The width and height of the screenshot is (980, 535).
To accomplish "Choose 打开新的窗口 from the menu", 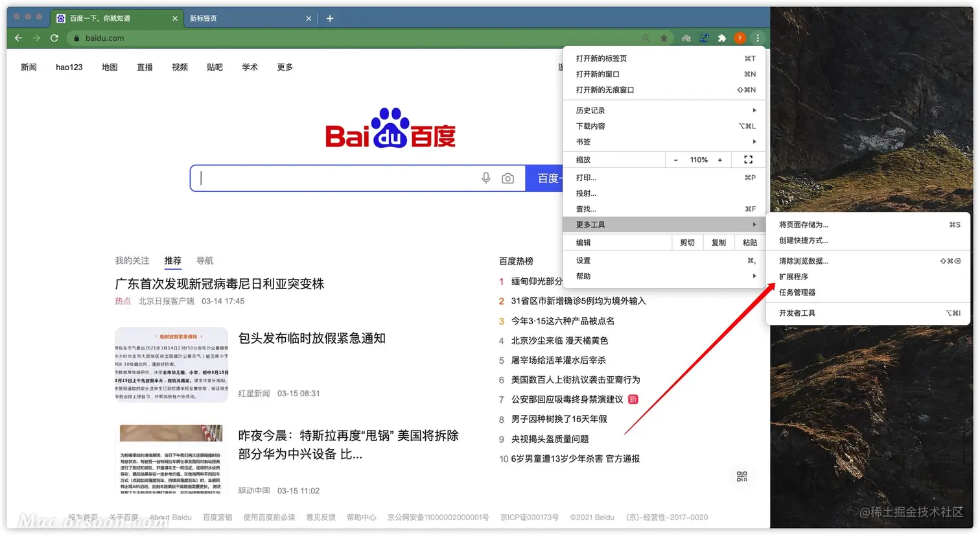I will [666, 74].
